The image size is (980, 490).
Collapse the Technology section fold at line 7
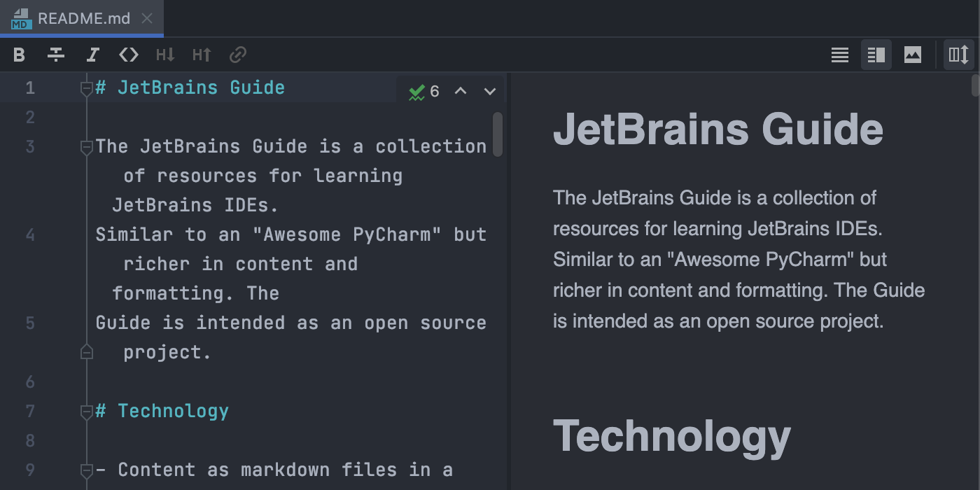point(87,412)
